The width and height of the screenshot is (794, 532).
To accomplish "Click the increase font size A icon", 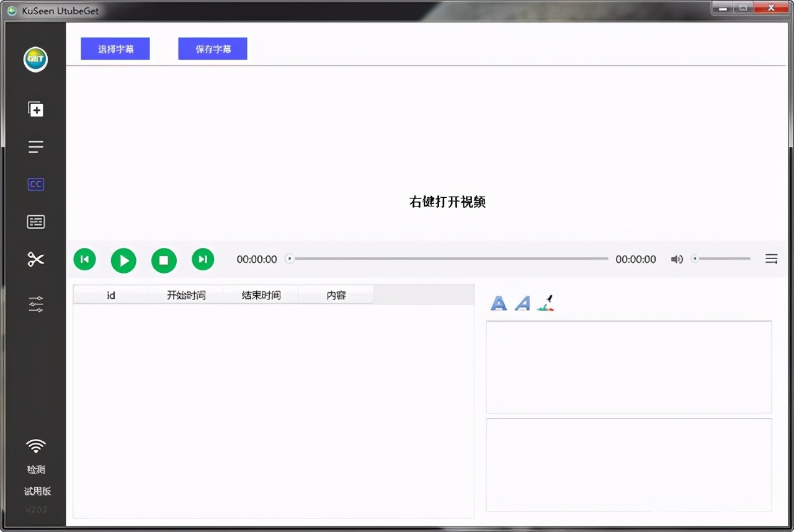I will click(x=498, y=303).
